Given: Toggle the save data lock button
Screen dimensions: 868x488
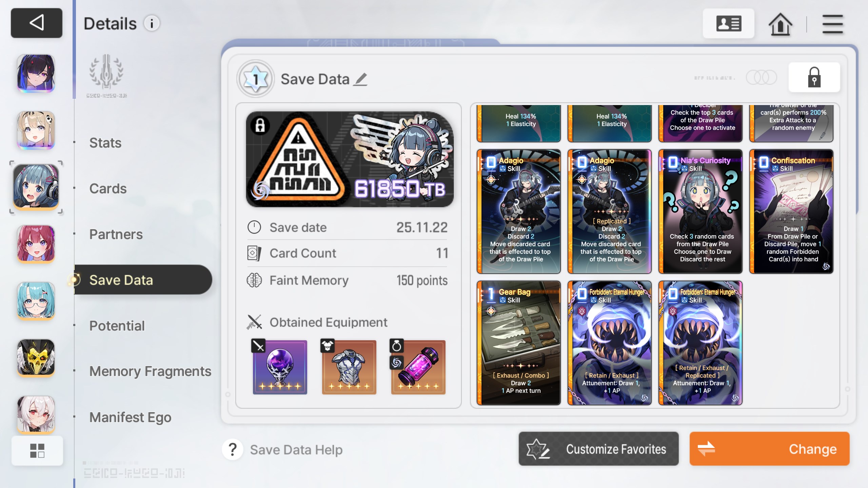Looking at the screenshot, I should tap(814, 77).
